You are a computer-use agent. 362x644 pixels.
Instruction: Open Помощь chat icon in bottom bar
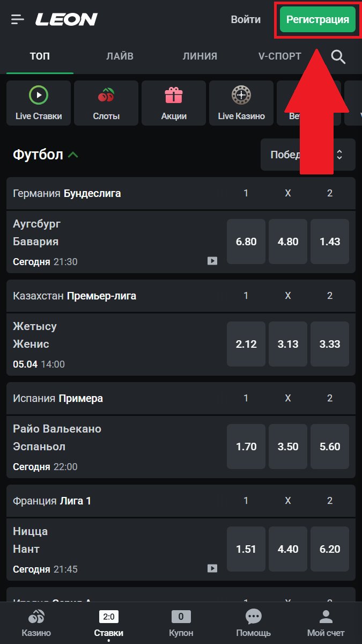click(253, 624)
